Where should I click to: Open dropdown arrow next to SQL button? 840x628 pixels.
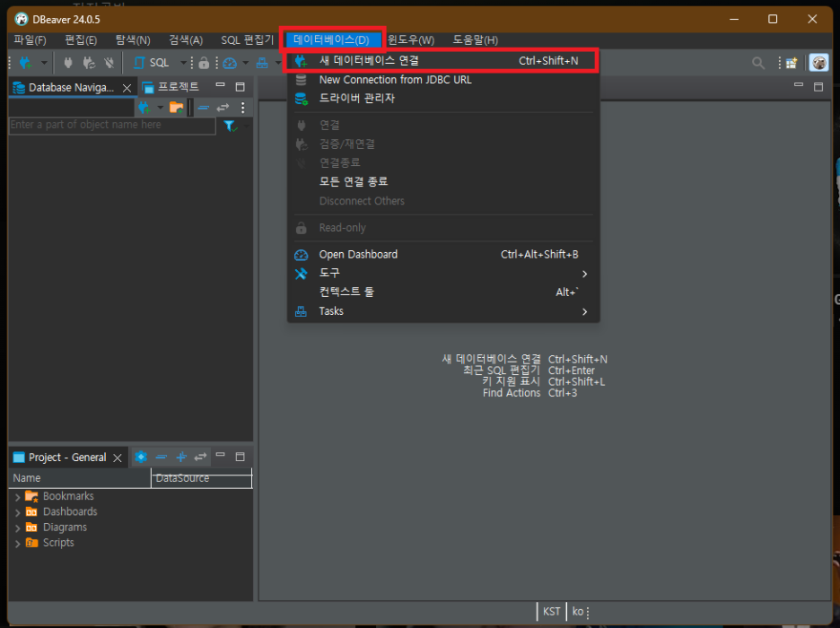[183, 63]
